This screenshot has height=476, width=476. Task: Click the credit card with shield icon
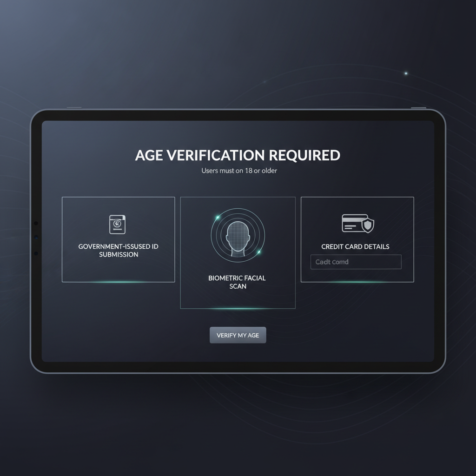[357, 224]
